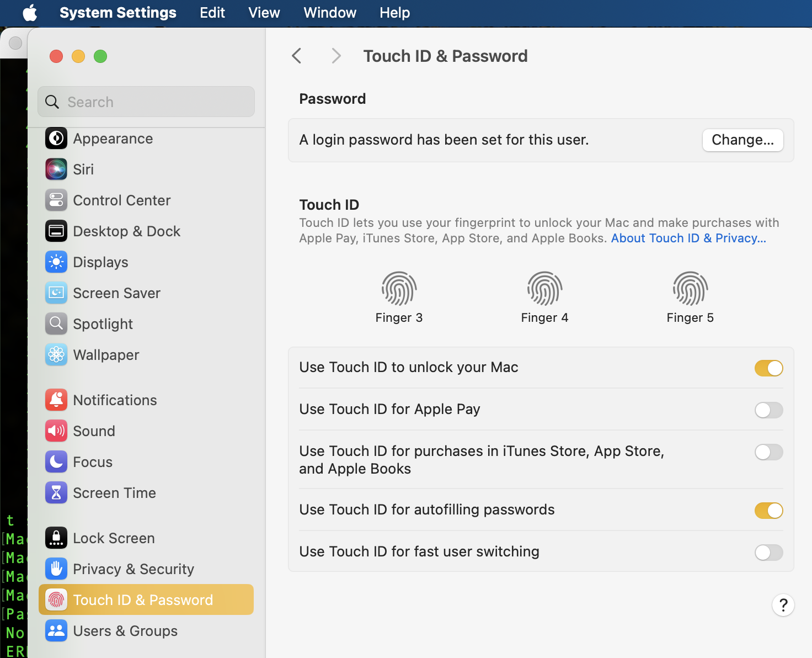
Task: Open the Window menu
Action: tap(330, 13)
